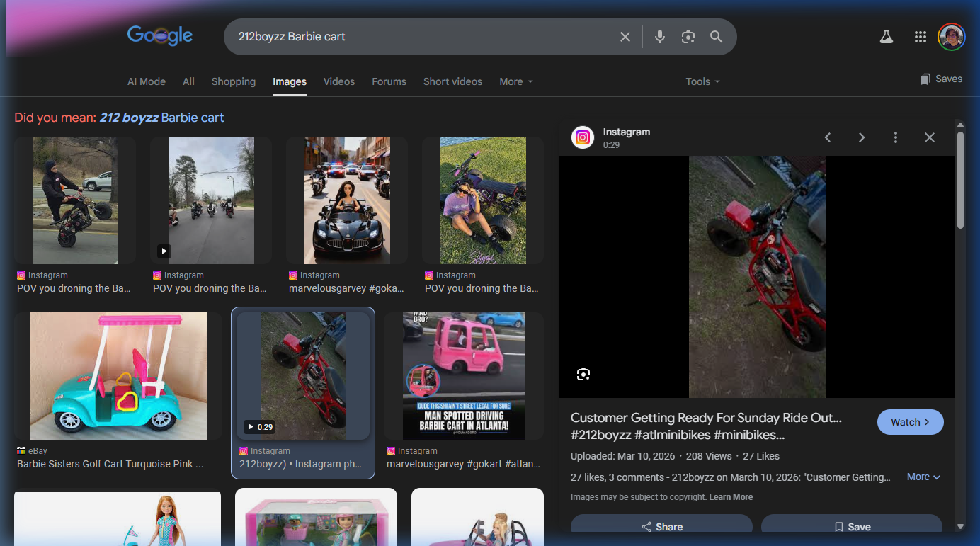Switch to Short videos tab

452,81
